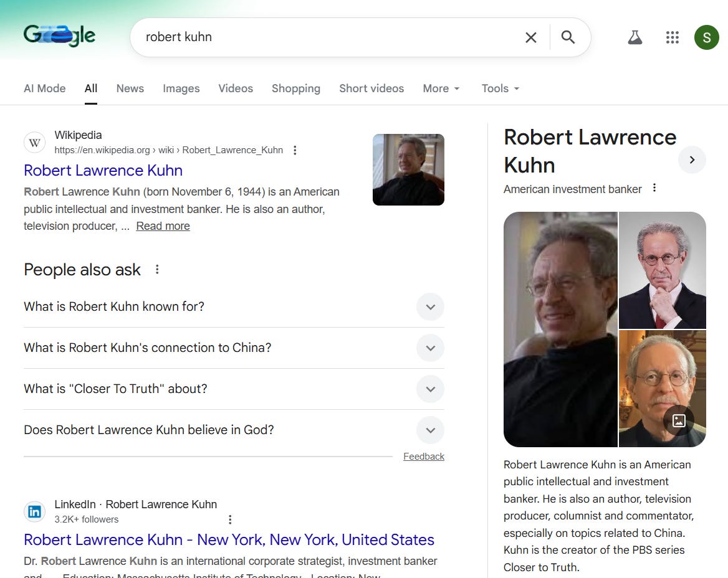Open the Robert Lawrence Kuhn Wikipedia link

[103, 171]
